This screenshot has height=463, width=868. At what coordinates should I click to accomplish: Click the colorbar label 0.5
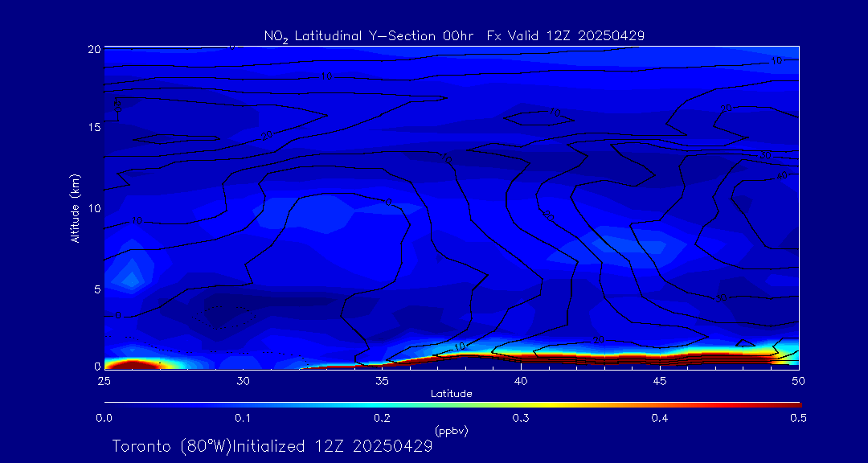point(798,418)
